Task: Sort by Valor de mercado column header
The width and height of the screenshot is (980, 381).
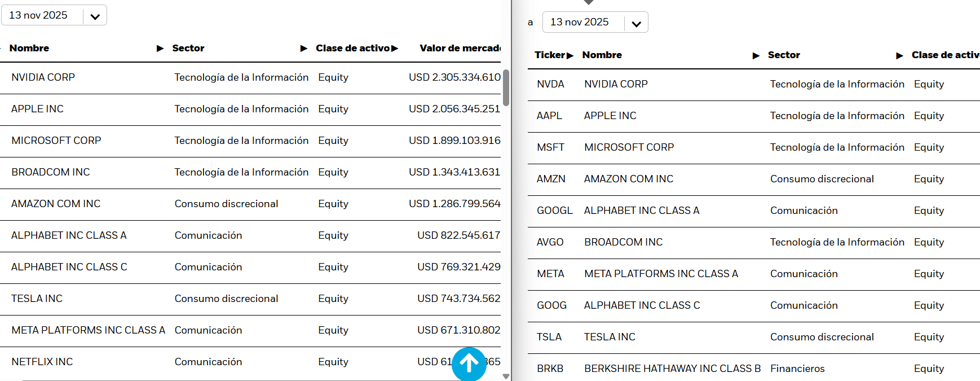Action: tap(460, 49)
